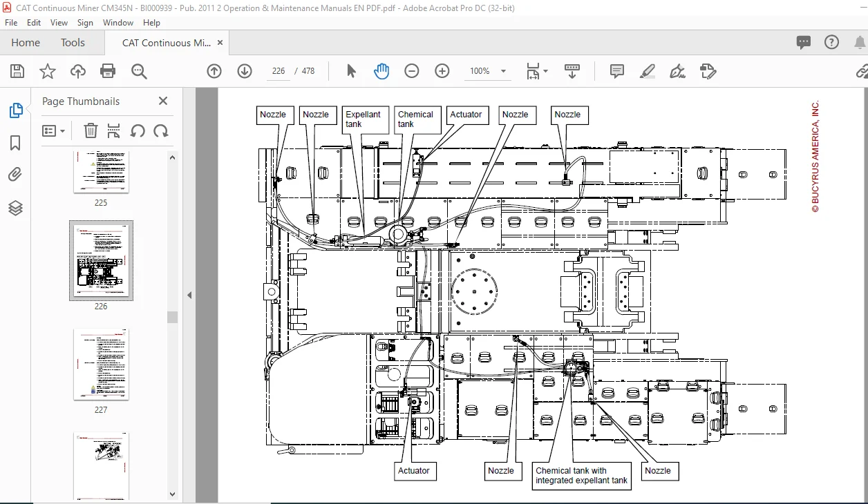Show Page Thumbnails side panel icon
This screenshot has height=504, width=868.
pos(15,110)
